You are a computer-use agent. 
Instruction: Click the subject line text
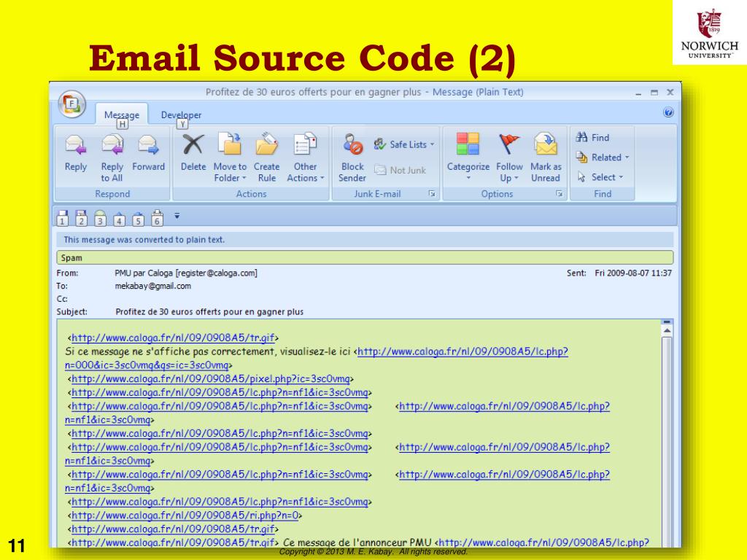(209, 312)
